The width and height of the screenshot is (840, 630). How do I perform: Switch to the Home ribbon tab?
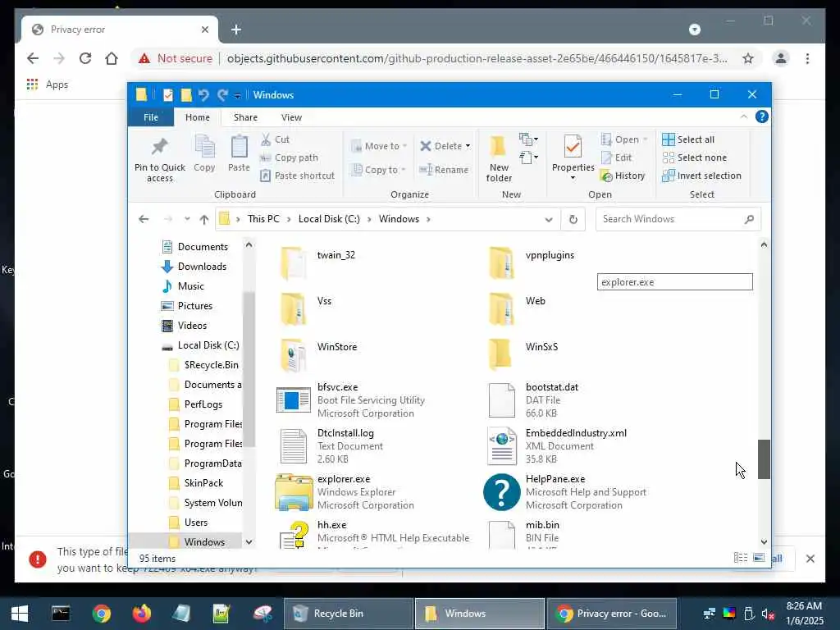tap(197, 117)
